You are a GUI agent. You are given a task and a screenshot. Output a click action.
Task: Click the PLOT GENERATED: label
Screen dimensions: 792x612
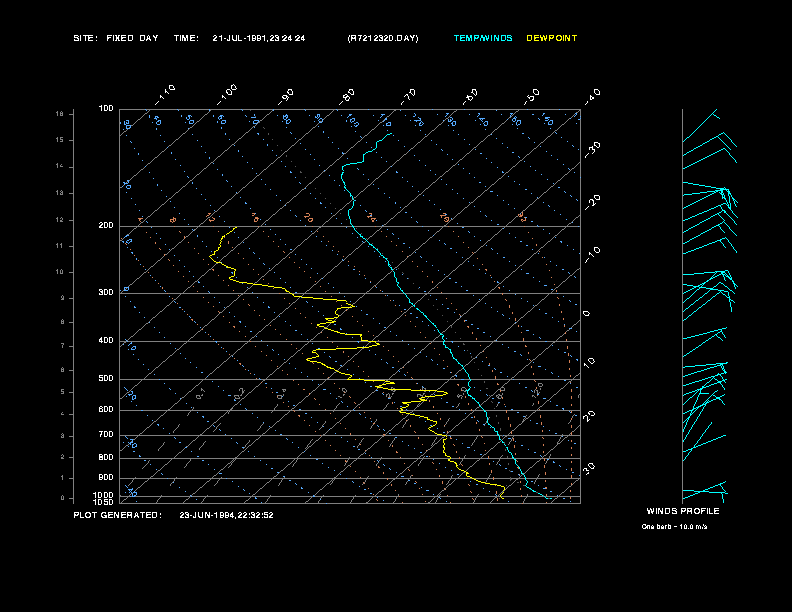[118, 515]
